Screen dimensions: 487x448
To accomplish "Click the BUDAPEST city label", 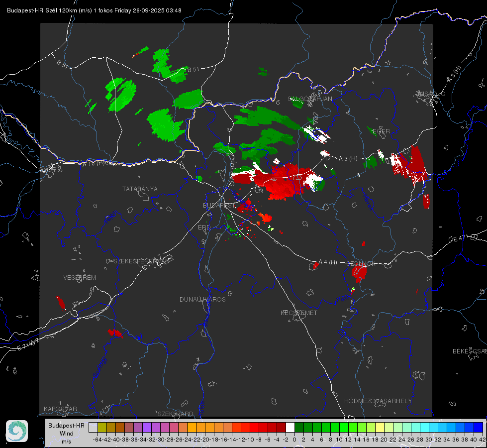I will pyautogui.click(x=219, y=206).
